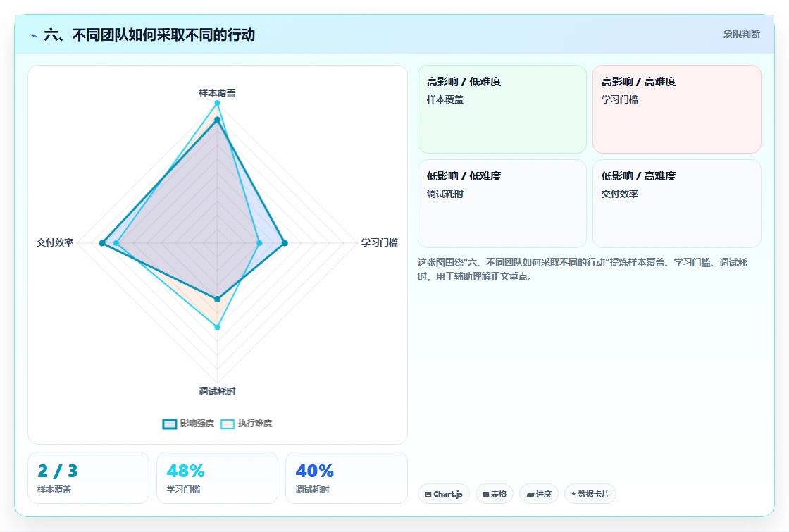Click the bar icon in the 进度 tag
This screenshot has height=532, width=789.
[530, 494]
